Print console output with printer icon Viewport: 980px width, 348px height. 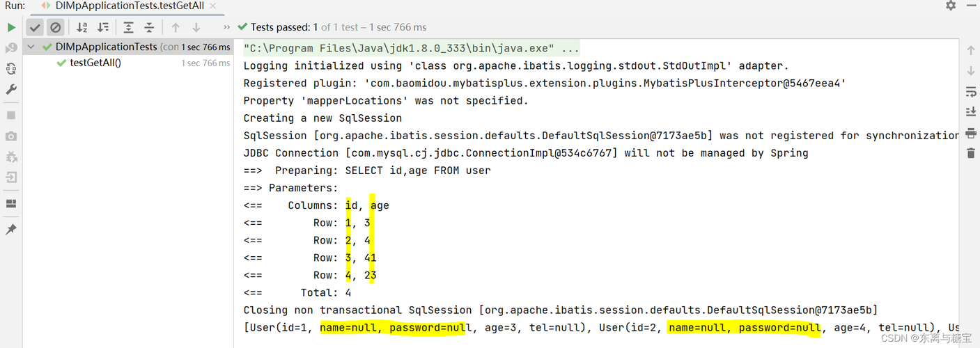click(971, 133)
